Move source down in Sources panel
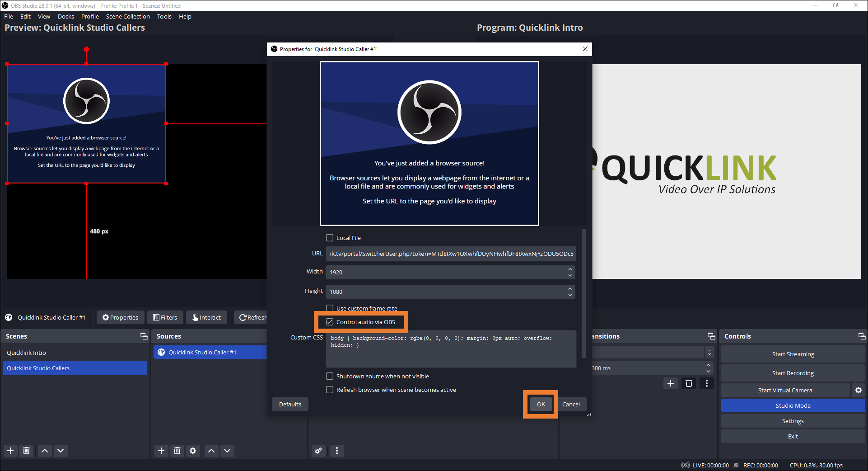 coord(227,451)
